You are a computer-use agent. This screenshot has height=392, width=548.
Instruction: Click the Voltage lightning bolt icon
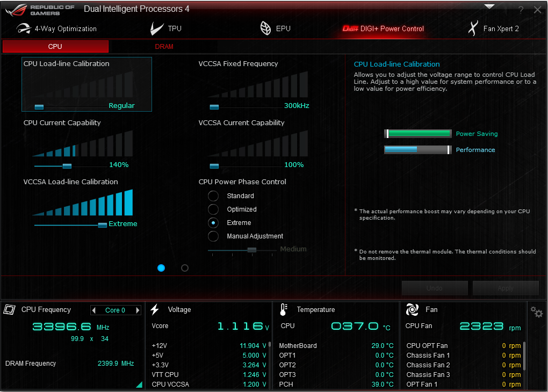[155, 309]
